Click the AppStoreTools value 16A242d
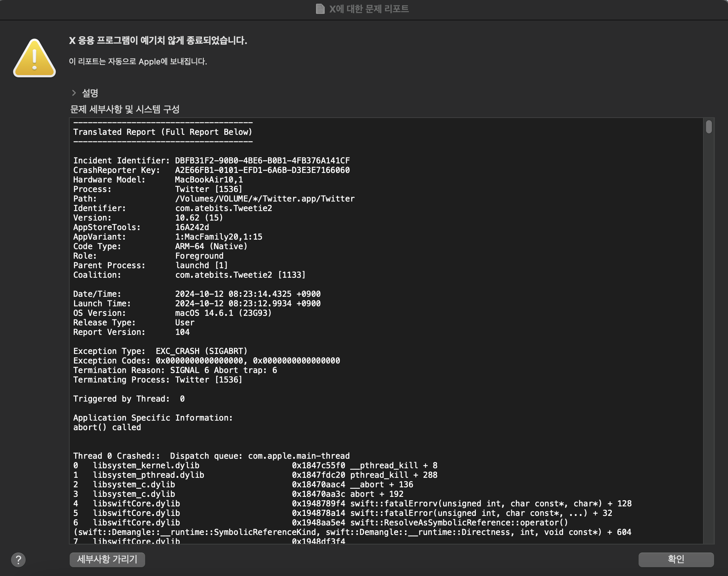The image size is (728, 576). pos(192,227)
